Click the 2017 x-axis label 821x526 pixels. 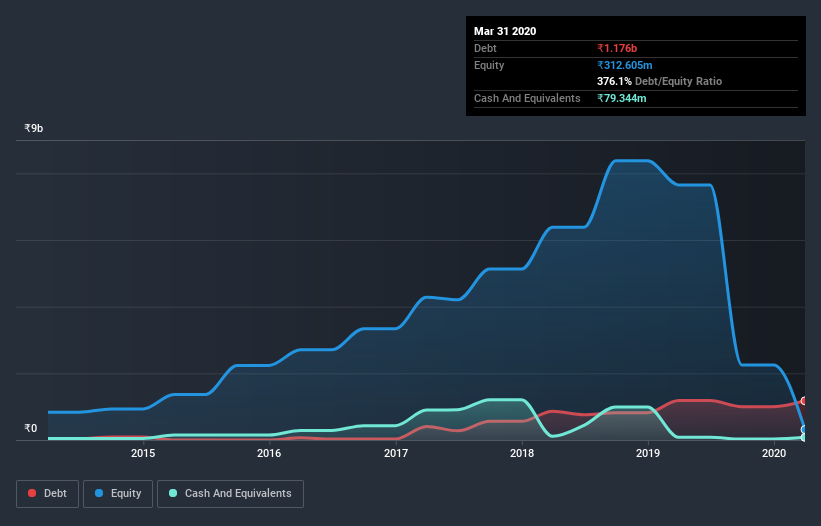(x=396, y=453)
